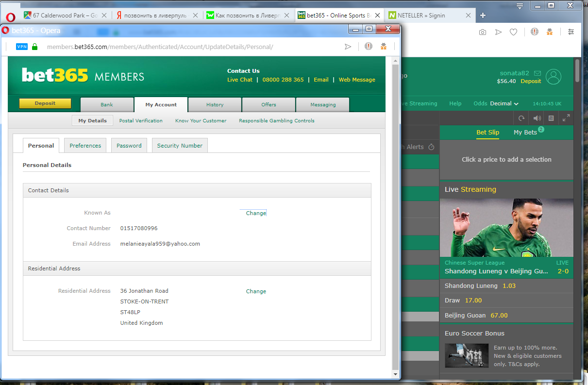
Task: Open the Euro Soccer Bonus promotion
Action: 506,350
